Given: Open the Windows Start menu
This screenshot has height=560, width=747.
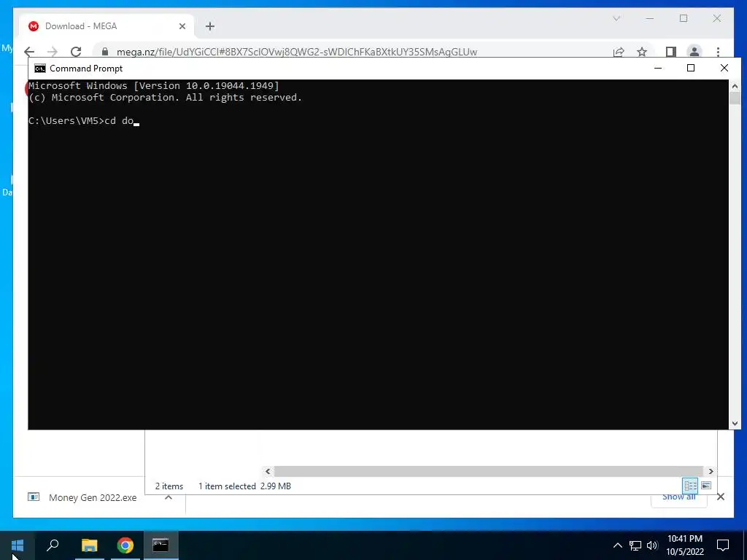Looking at the screenshot, I should 18,545.
